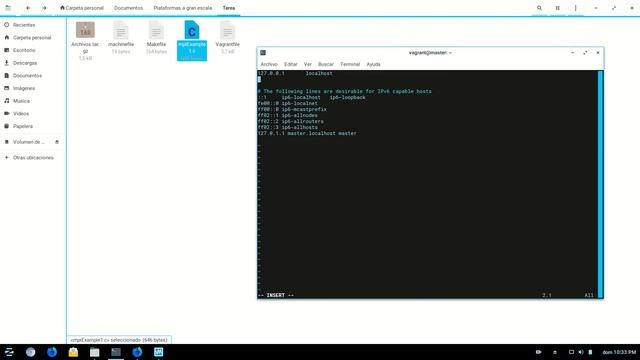The image size is (640, 360).
Task: Open the search in file manager
Action: point(539,8)
